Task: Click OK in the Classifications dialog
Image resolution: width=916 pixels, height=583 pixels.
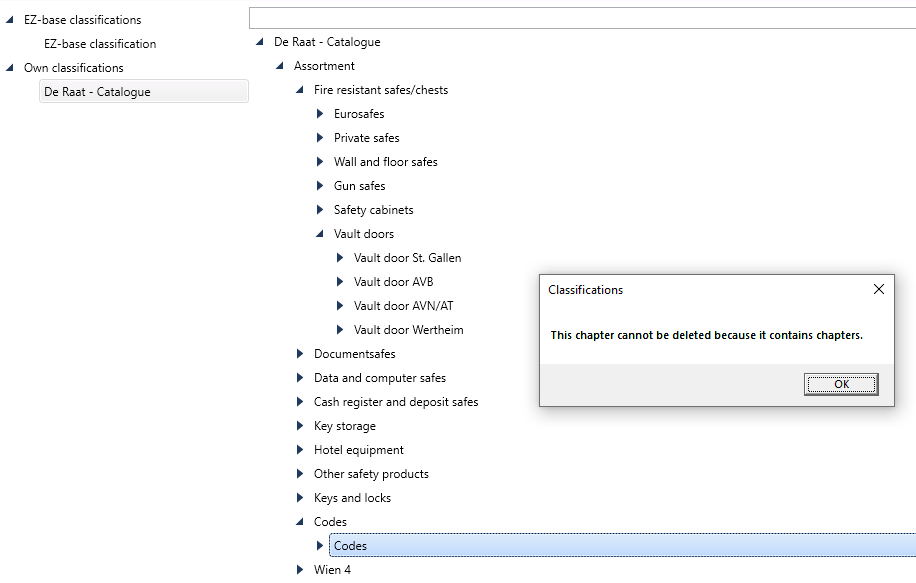Action: point(841,384)
